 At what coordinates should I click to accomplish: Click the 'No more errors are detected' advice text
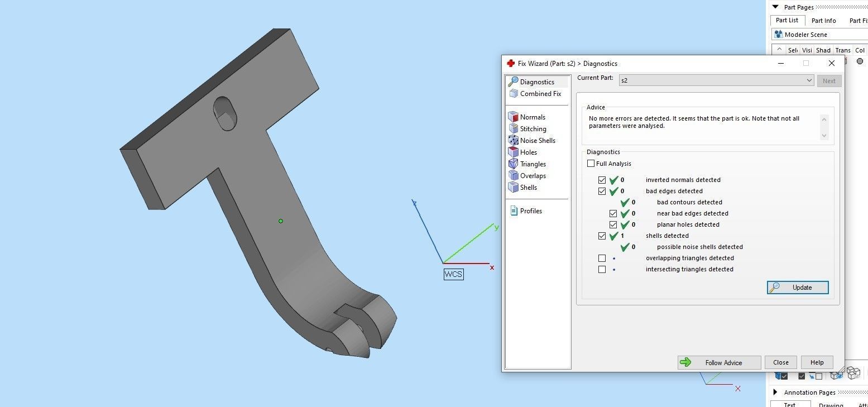click(x=694, y=122)
